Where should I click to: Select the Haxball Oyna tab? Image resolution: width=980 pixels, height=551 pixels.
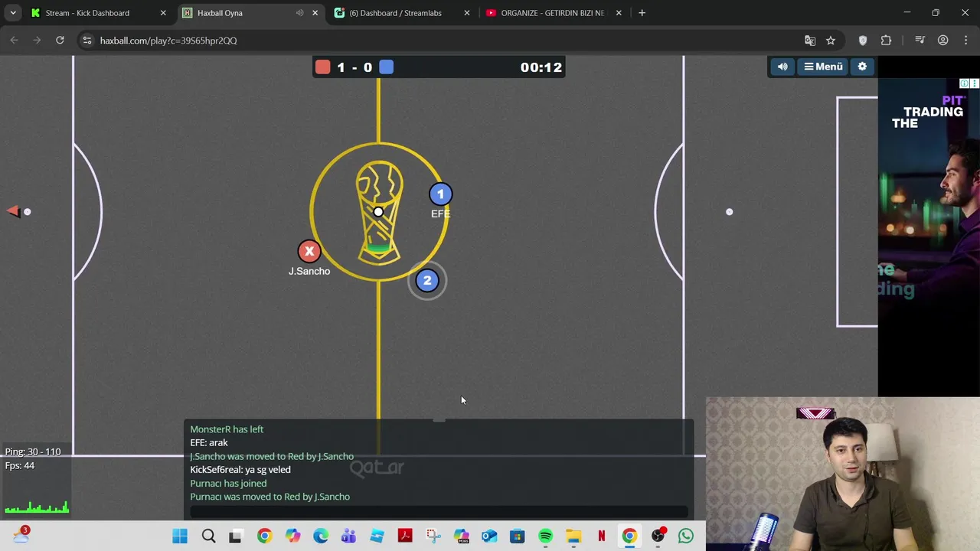point(220,13)
